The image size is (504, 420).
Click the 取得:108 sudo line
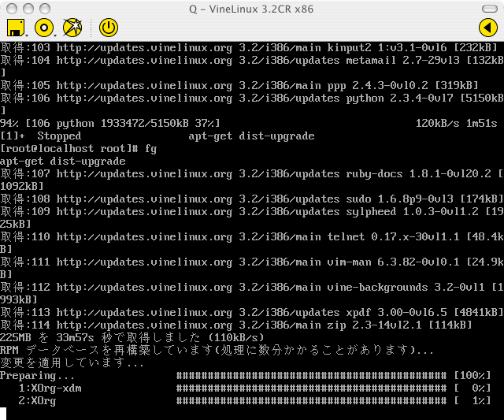click(x=252, y=199)
